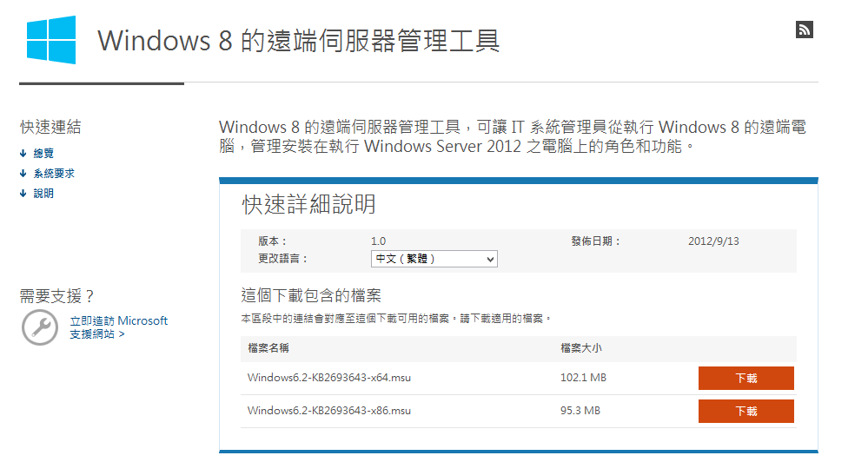Click the 檔案名稱 column header
This screenshot has width=868, height=462.
268,348
